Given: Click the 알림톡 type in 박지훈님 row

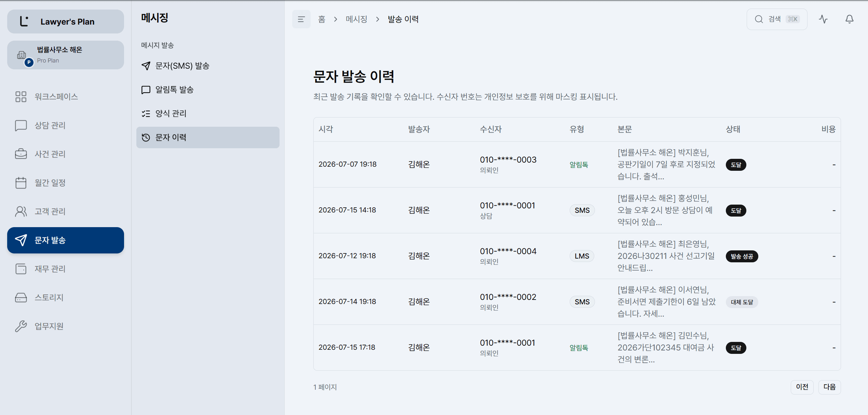Looking at the screenshot, I should [x=579, y=165].
